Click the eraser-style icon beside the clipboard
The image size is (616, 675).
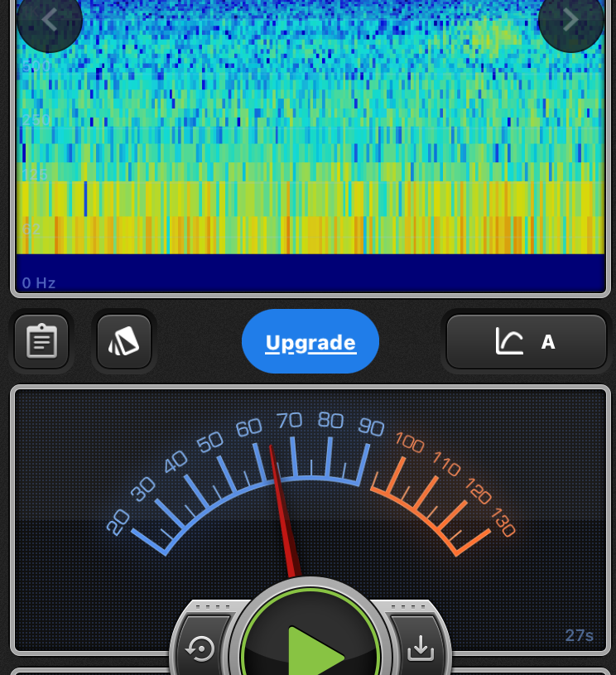[124, 341]
